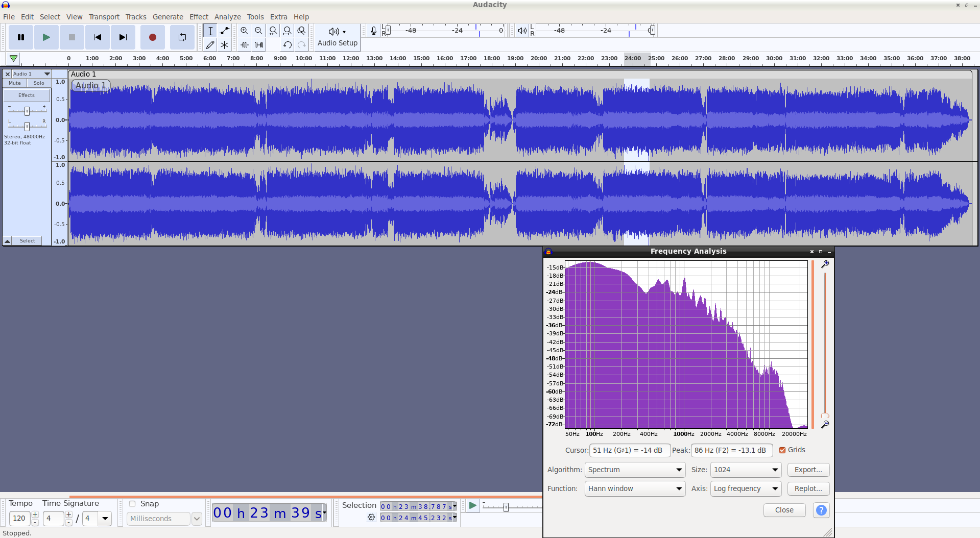Click the Replot... button
Image resolution: width=980 pixels, height=538 pixels.
tap(808, 488)
